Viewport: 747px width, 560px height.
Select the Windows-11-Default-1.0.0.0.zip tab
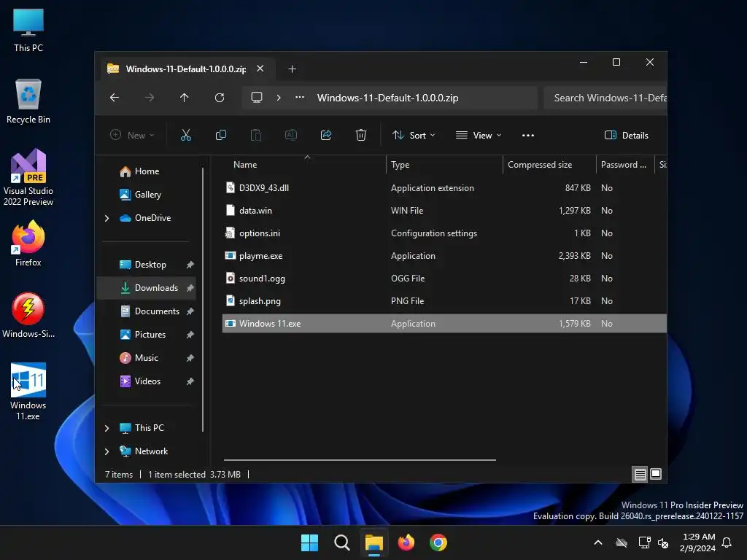(x=186, y=69)
